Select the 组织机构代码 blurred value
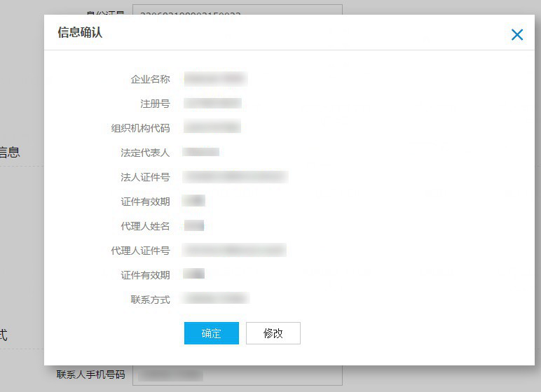The width and height of the screenshot is (541, 392). pos(212,127)
